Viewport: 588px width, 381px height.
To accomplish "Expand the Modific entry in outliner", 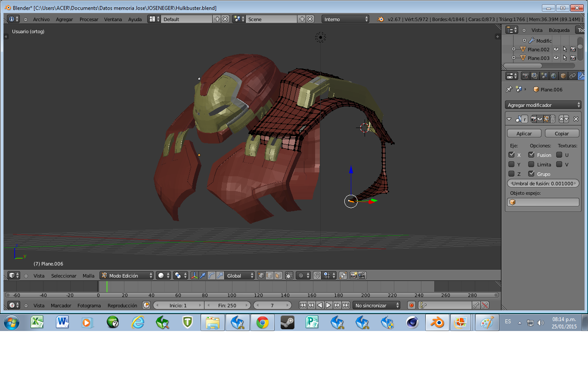I will pyautogui.click(x=524, y=41).
